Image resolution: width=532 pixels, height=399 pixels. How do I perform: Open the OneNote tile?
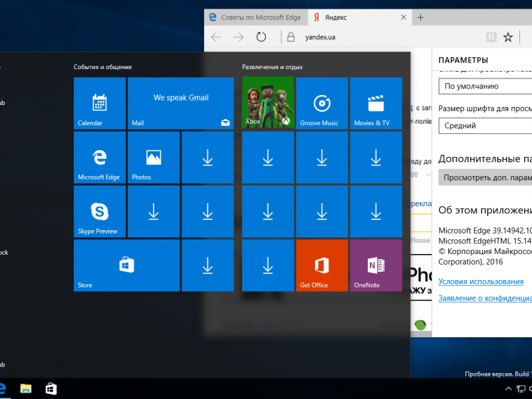[x=376, y=265]
